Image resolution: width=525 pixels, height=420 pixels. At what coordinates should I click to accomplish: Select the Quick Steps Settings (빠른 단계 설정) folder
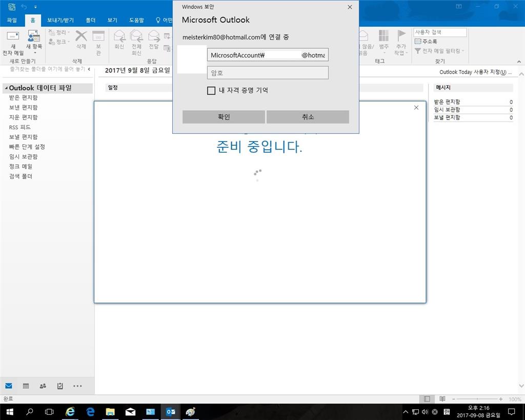tap(27, 147)
